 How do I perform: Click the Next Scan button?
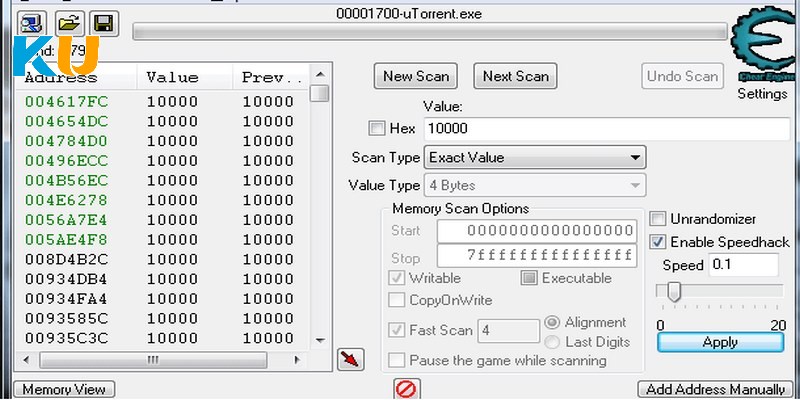point(515,77)
